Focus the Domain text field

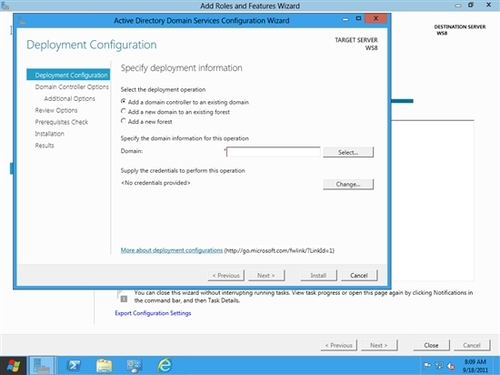pos(273,152)
